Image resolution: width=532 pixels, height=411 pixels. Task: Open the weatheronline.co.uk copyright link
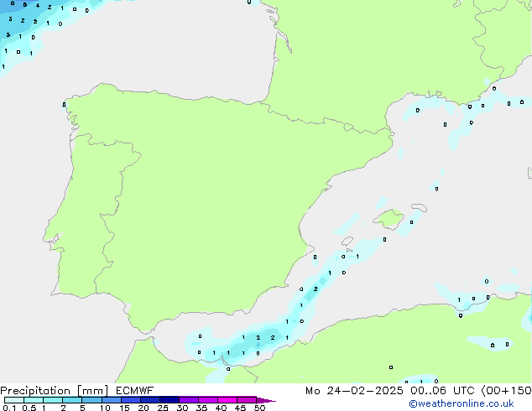462,403
